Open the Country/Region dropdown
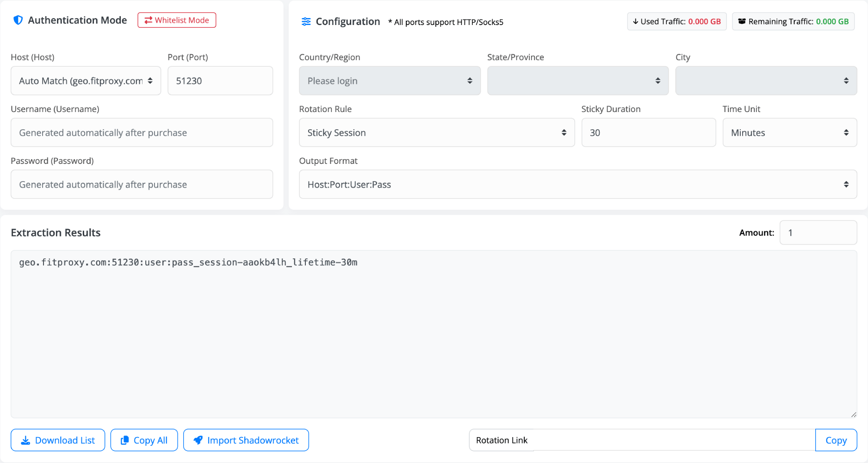Screen dimensions: 868x463 [x=389, y=81]
